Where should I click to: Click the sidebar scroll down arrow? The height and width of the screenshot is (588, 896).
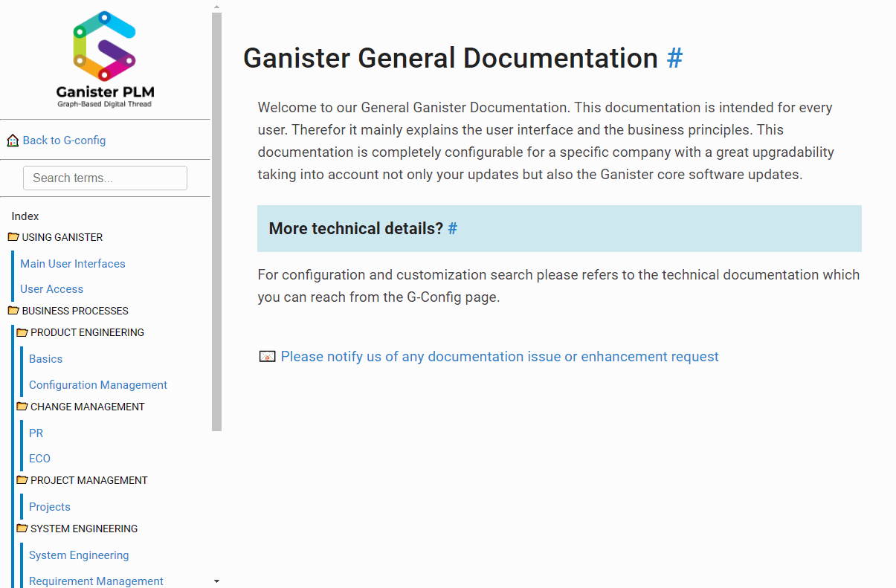click(x=216, y=581)
